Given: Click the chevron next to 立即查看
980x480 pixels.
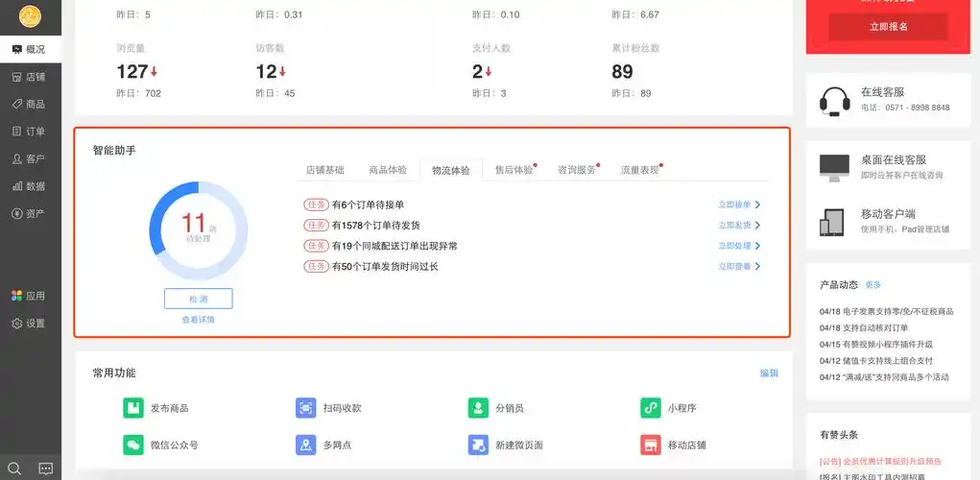Looking at the screenshot, I should [x=757, y=266].
